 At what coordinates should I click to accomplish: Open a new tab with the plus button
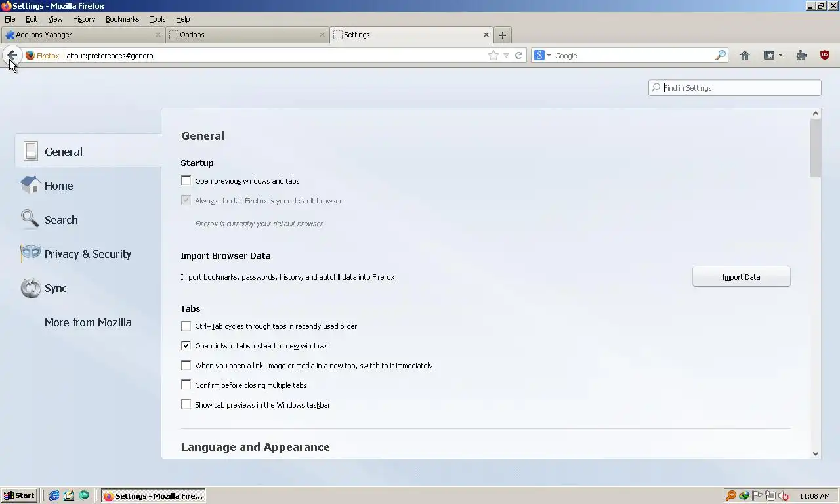click(503, 35)
